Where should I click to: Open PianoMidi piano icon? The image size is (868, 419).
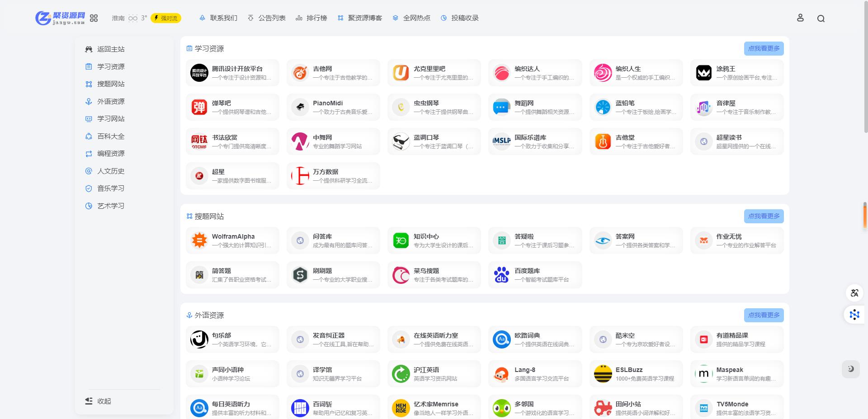(300, 107)
